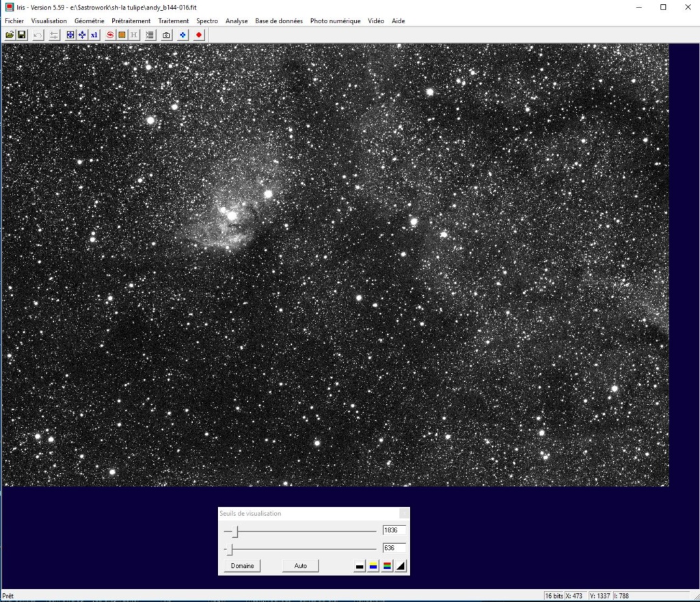Click the X: 473 status bar entry

point(574,596)
